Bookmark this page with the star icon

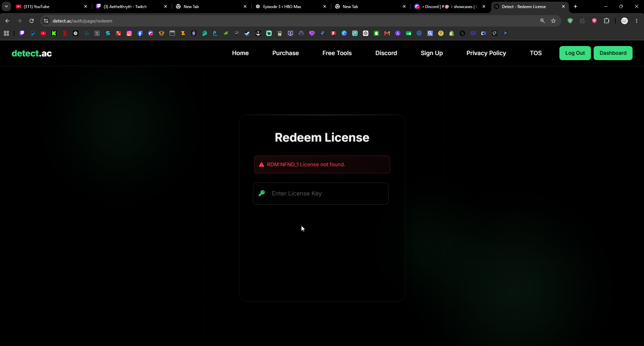pos(553,21)
